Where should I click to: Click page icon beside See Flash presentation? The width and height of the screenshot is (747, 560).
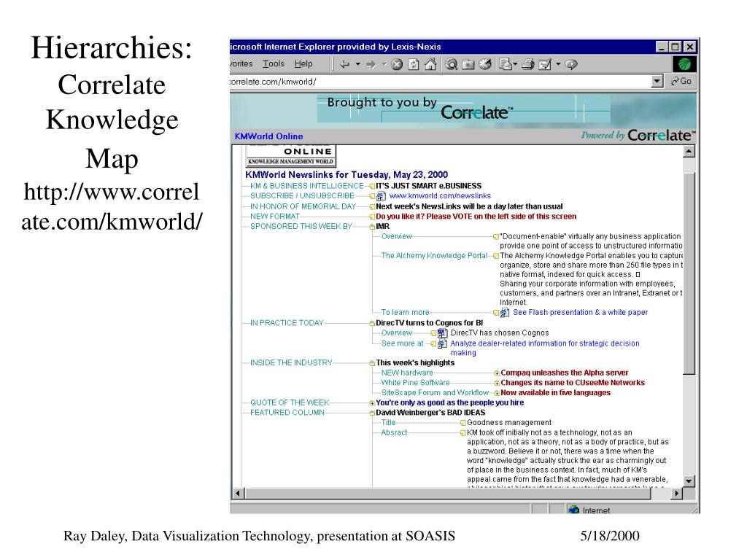(x=505, y=313)
